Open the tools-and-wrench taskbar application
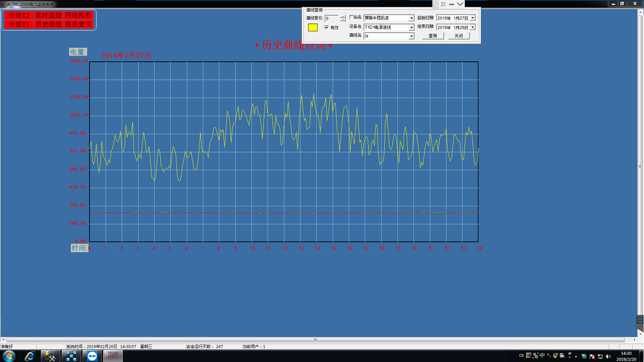Viewport: 644px width, 362px height. (50, 356)
